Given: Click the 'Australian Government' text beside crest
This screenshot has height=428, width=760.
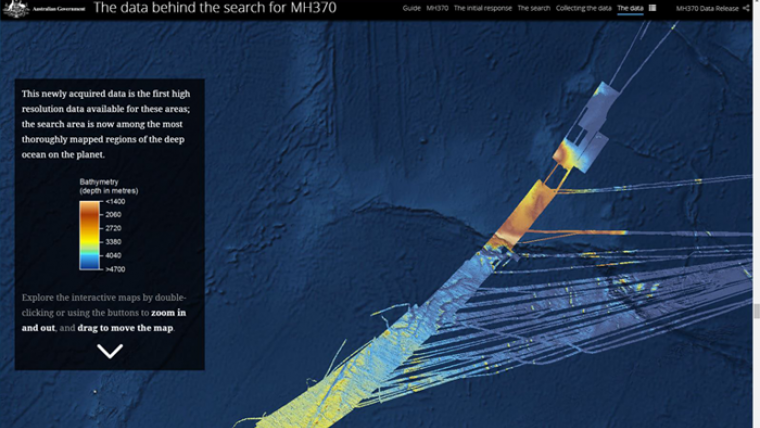Looking at the screenshot, I should pos(59,9).
